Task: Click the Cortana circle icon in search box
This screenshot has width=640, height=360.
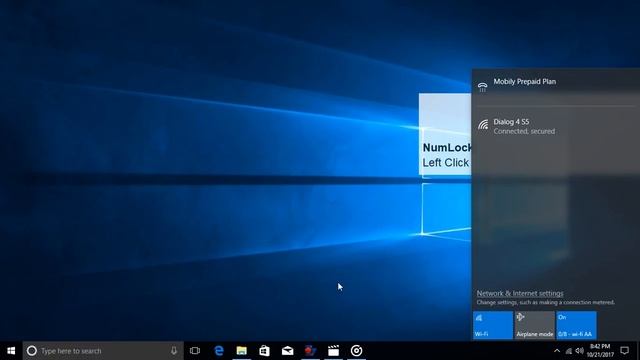Action: click(32, 351)
